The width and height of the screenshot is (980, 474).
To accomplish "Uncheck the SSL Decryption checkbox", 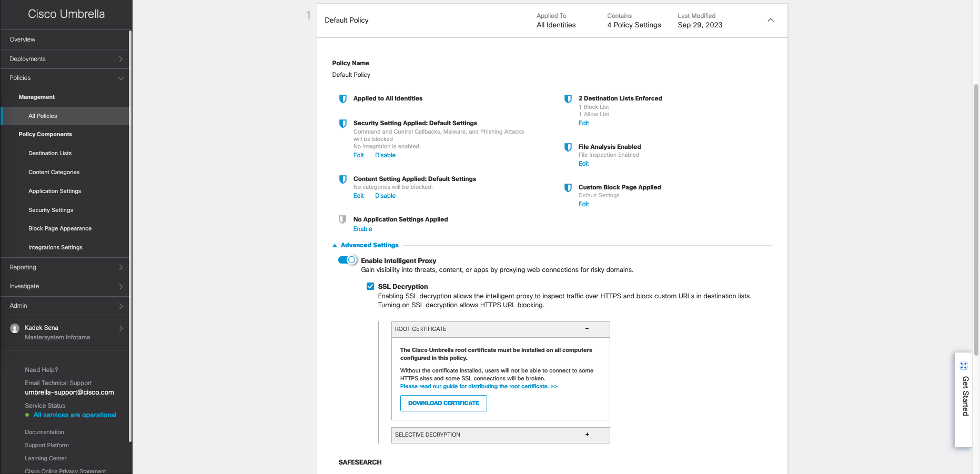I will tap(370, 286).
